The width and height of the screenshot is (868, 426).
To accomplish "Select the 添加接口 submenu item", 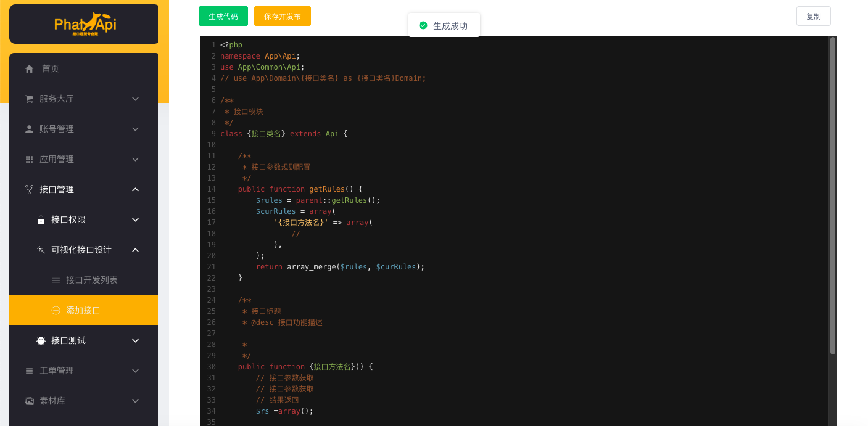I will click(83, 310).
